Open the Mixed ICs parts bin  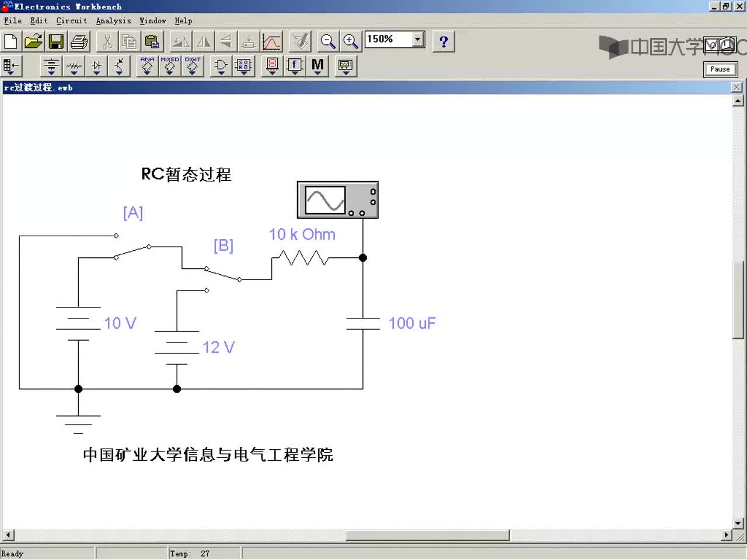[x=170, y=66]
